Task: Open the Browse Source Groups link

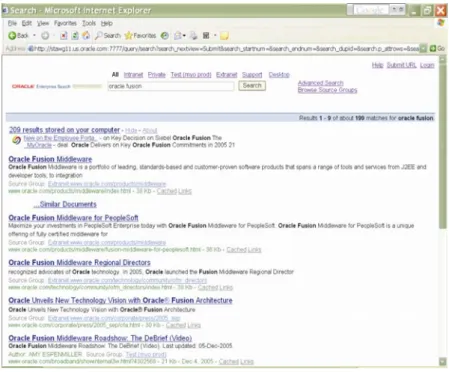Action: (x=327, y=90)
